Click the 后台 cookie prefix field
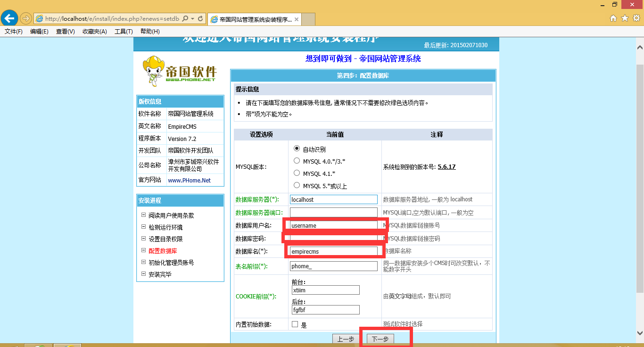The image size is (644, 347). (x=326, y=310)
